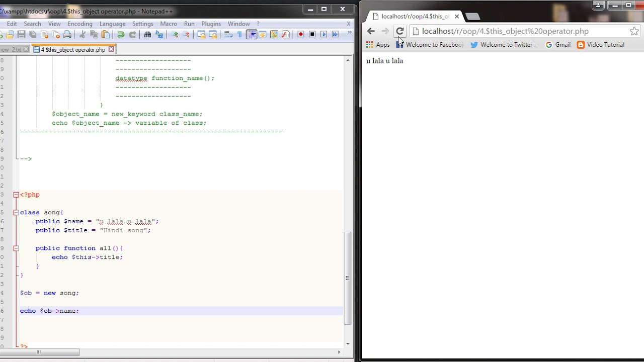Viewport: 644px width, 362px height.
Task: Collapse the function all() fold marker
Action: pyautogui.click(x=16, y=248)
